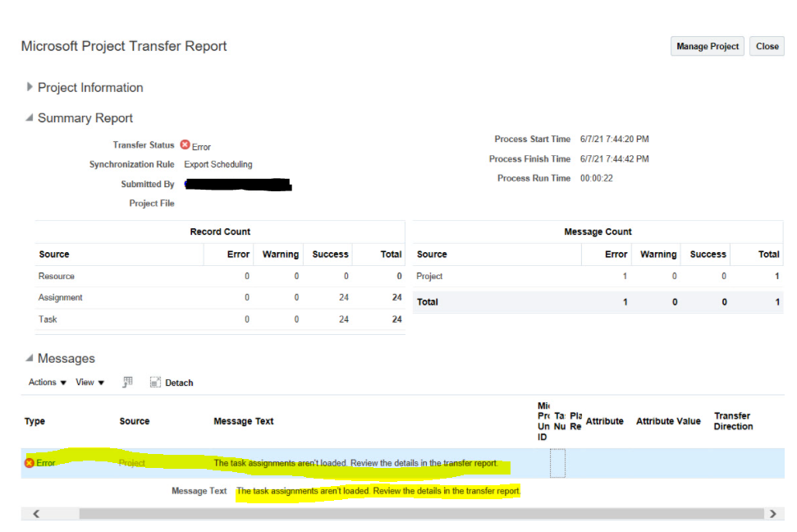This screenshot has width=797, height=532.
Task: Open the Actions menu
Action: [43, 382]
